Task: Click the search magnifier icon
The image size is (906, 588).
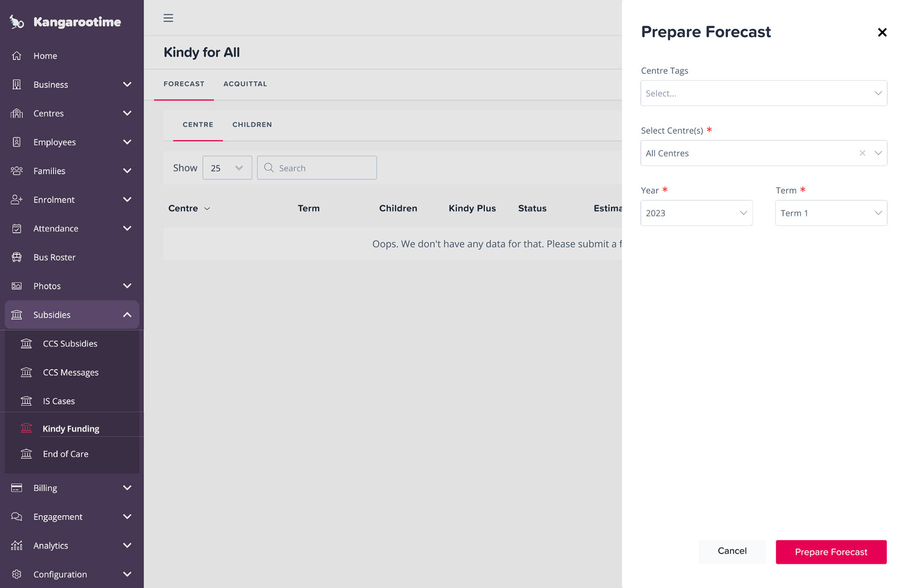Action: 268,167
